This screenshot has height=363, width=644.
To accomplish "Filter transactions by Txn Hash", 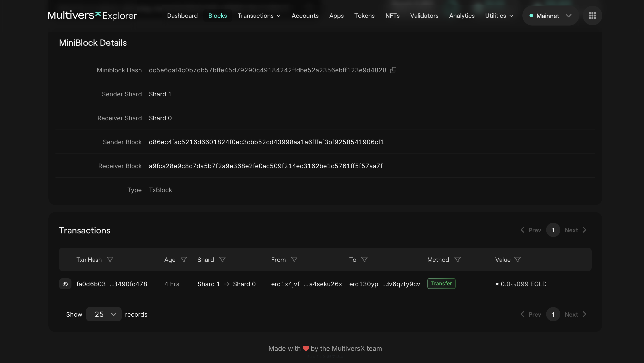I will click(x=110, y=260).
